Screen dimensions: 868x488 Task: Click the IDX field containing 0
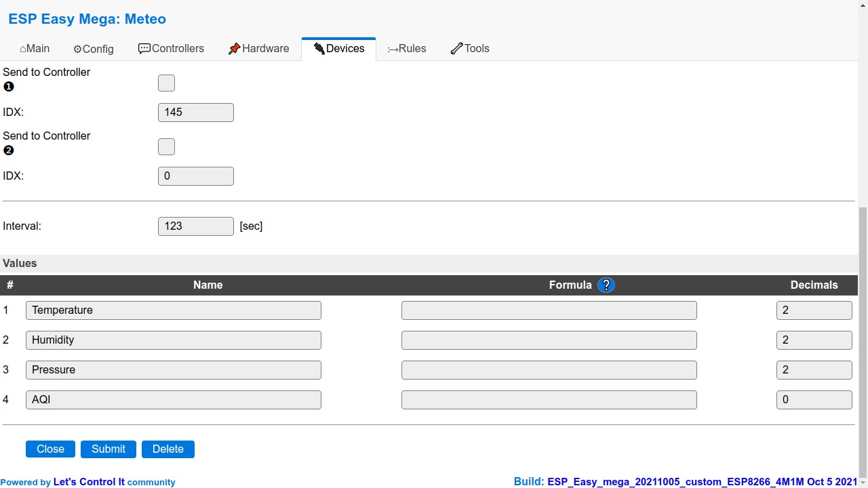(x=196, y=176)
